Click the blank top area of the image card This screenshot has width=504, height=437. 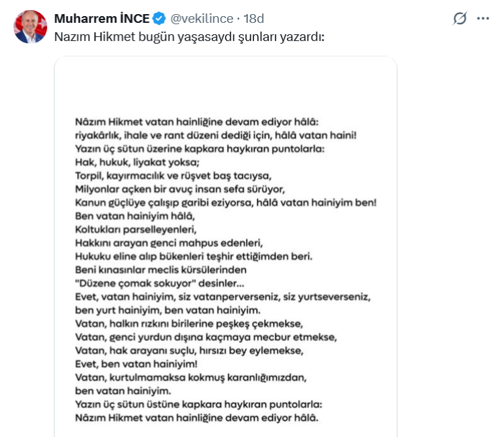(x=226, y=85)
